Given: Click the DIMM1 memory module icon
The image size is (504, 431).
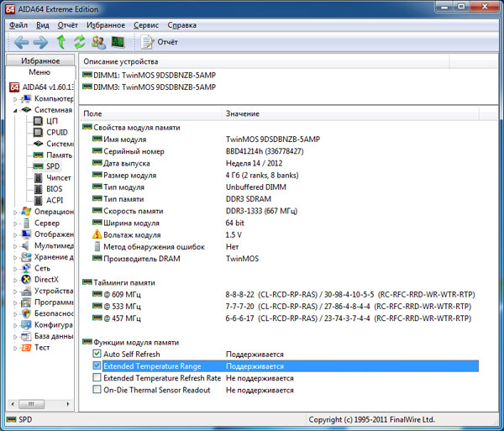Looking at the screenshot, I should (87, 75).
